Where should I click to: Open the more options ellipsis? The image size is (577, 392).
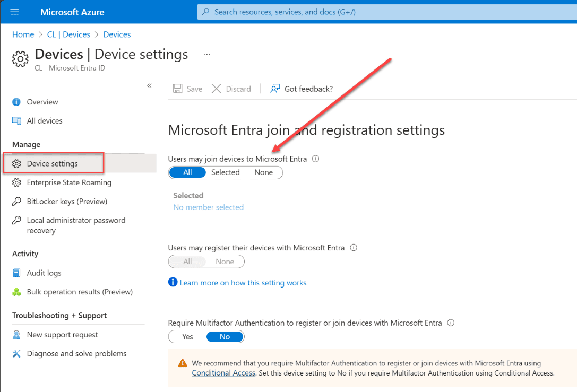[x=207, y=55]
